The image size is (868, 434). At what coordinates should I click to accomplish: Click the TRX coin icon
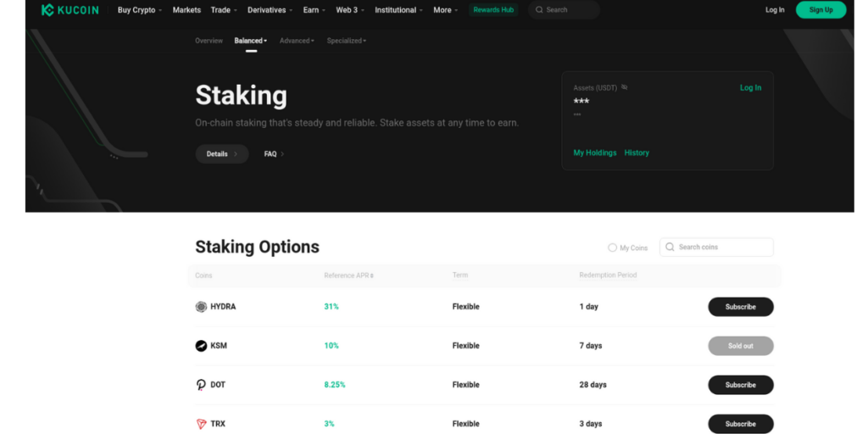(x=201, y=424)
